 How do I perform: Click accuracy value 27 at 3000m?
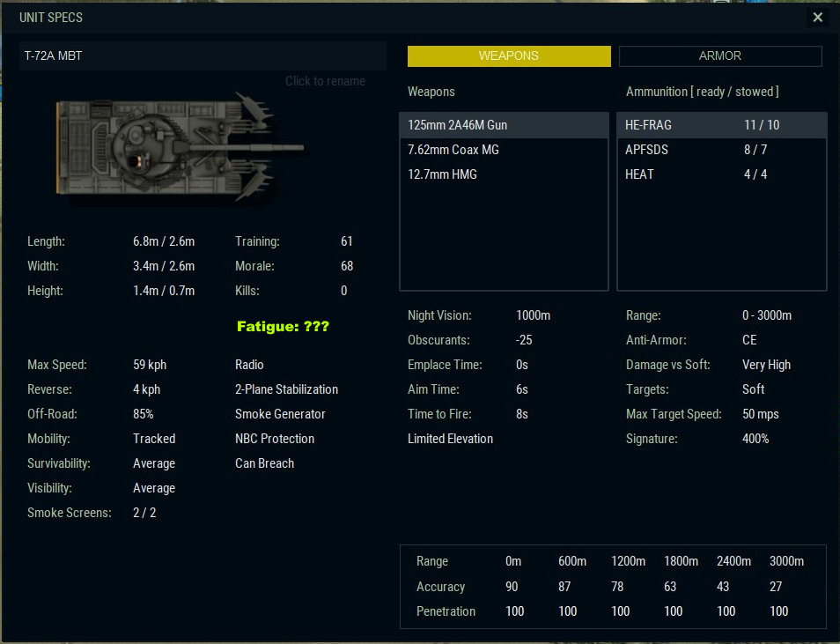[x=776, y=587]
